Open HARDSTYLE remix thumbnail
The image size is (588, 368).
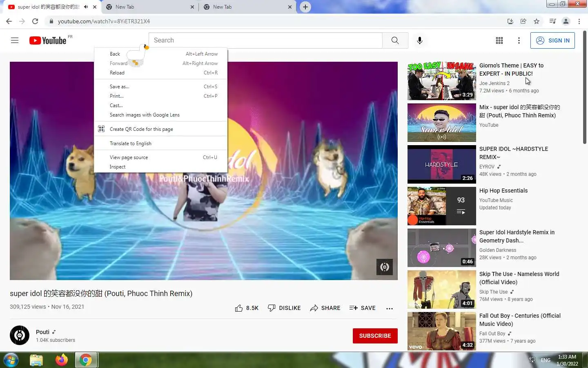point(442,164)
